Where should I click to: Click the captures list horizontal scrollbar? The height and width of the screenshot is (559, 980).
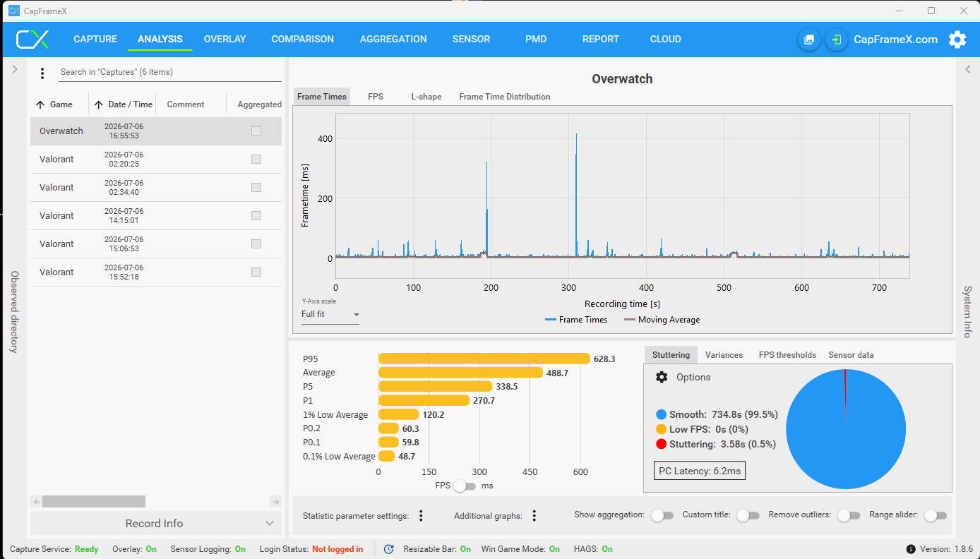(x=156, y=502)
